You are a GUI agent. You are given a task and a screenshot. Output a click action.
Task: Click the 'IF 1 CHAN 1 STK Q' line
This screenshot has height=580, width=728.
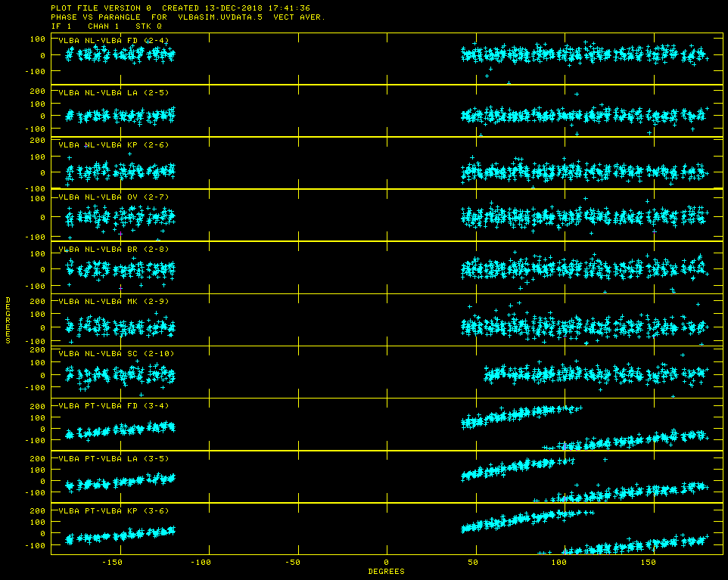coord(106,26)
